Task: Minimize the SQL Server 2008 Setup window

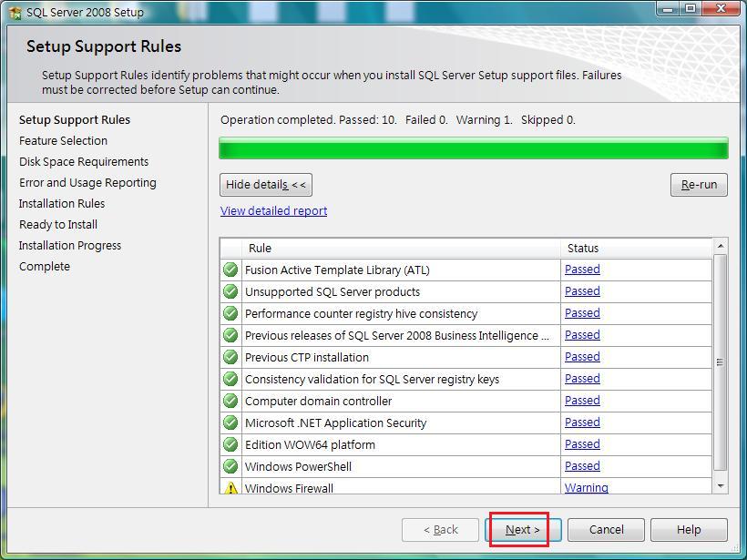Action: (x=668, y=8)
